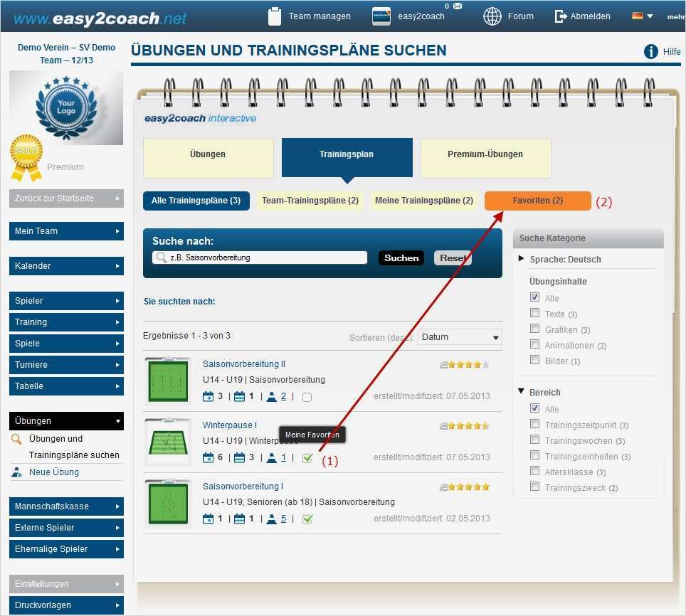Open Team managen clipboard icon
The width and height of the screenshot is (686, 616).
(274, 16)
